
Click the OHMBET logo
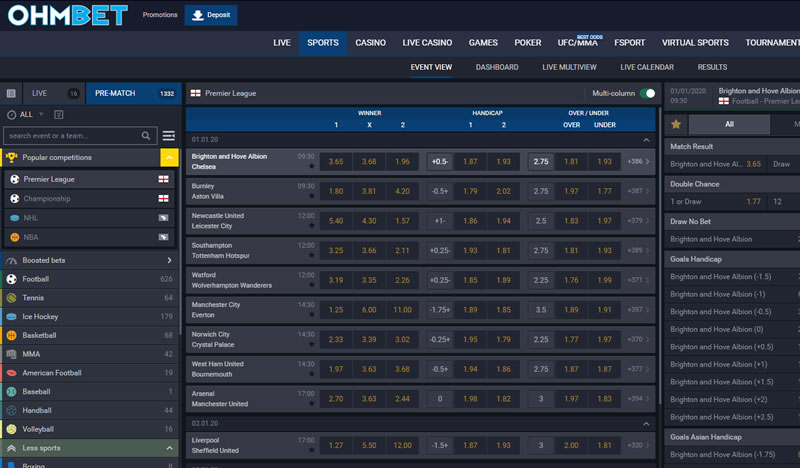point(67,15)
